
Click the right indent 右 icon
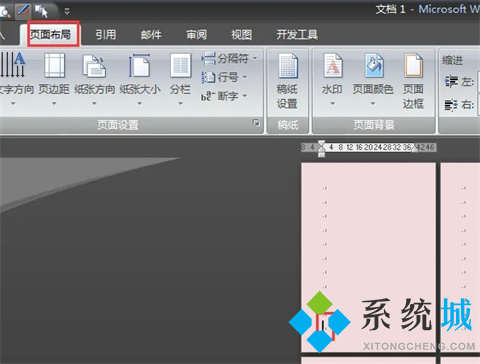coord(451,105)
